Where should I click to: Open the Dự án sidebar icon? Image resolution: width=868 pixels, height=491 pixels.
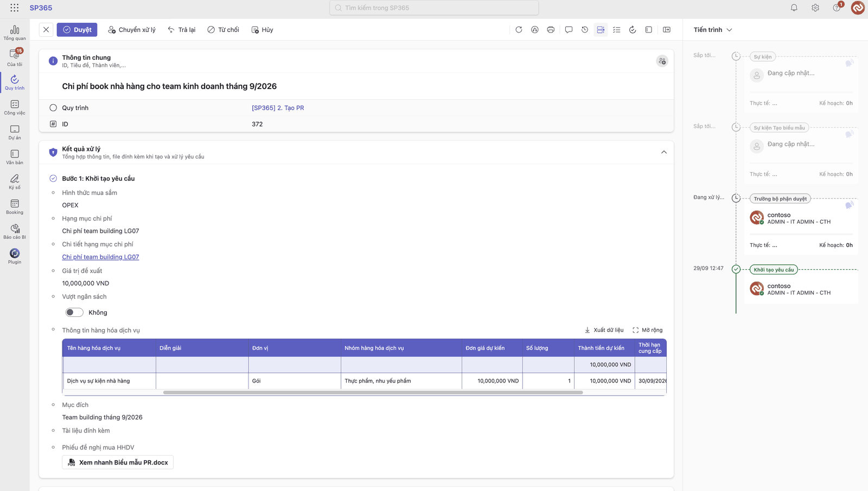point(15,132)
